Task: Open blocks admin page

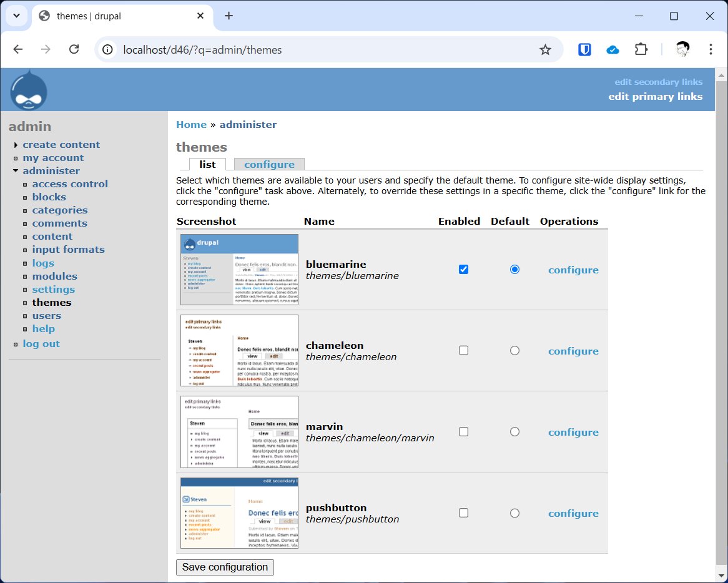Action: tap(49, 197)
